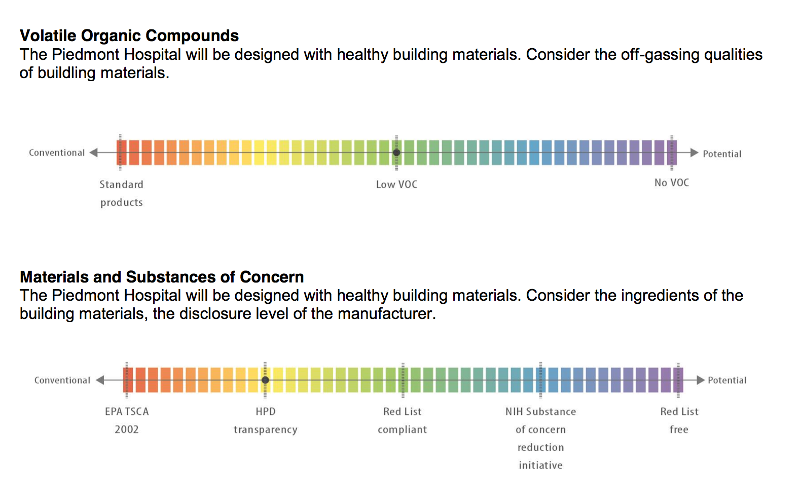This screenshot has height=498, width=800.
Task: Click the Standard products label
Action: point(121,193)
